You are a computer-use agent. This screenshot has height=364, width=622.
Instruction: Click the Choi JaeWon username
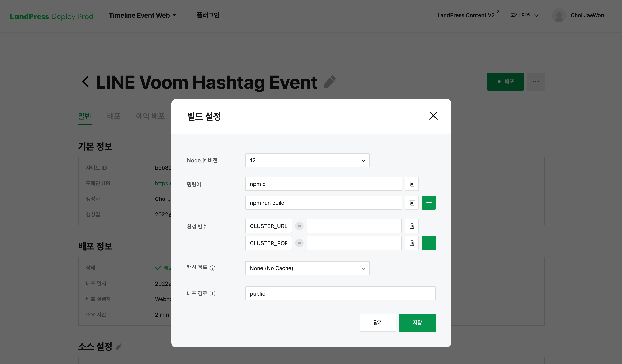(x=587, y=15)
